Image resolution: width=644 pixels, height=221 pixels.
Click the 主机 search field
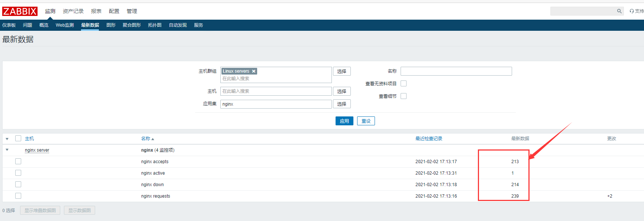coord(276,91)
